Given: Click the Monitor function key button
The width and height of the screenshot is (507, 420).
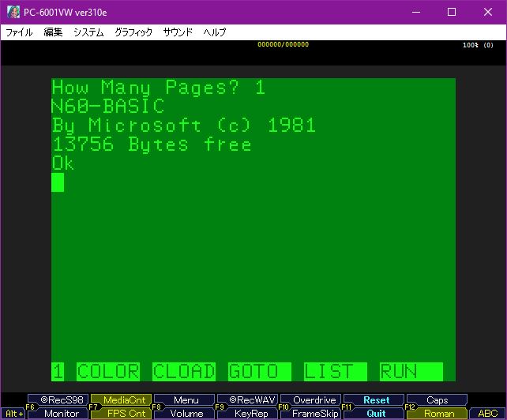Looking at the screenshot, I should tap(58, 414).
